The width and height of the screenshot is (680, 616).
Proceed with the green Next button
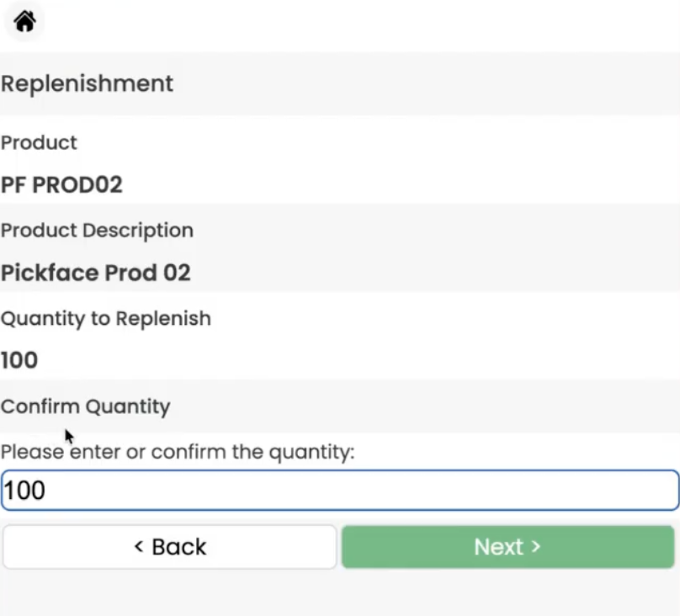[x=507, y=547]
